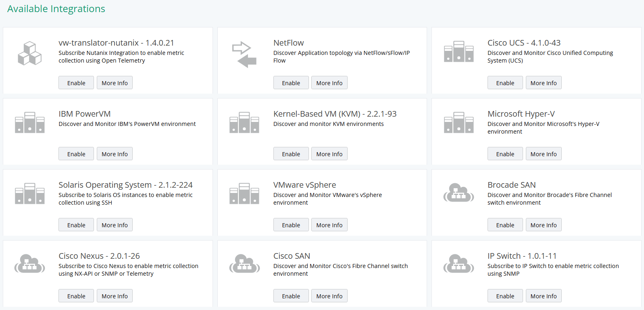This screenshot has width=644, height=310.
Task: Click the Kernel-Based VM server icon
Action: click(244, 122)
